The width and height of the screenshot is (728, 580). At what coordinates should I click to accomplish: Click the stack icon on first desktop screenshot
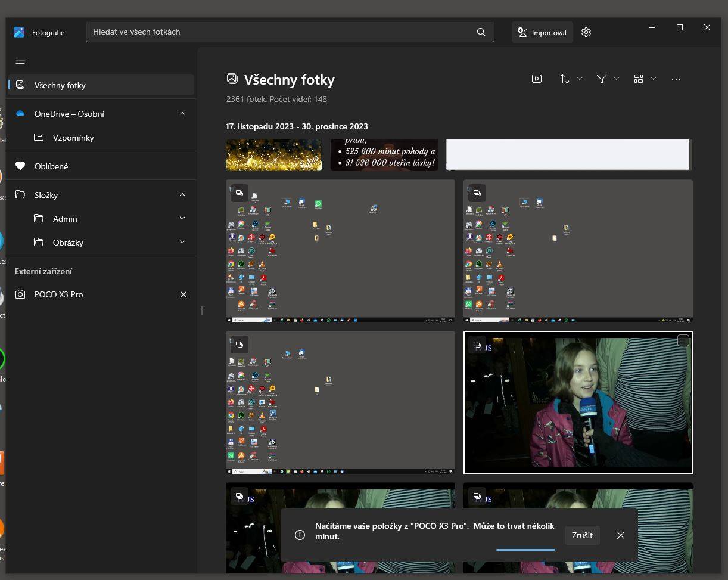tap(239, 193)
